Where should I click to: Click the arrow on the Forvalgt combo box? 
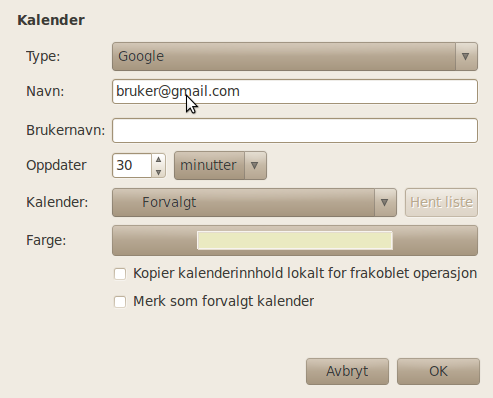point(385,202)
